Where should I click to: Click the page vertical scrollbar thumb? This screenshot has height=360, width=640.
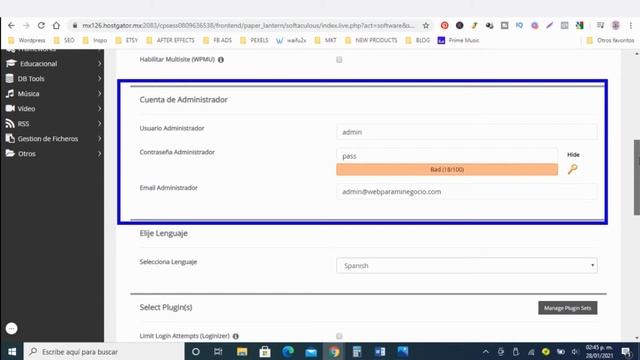[636, 177]
